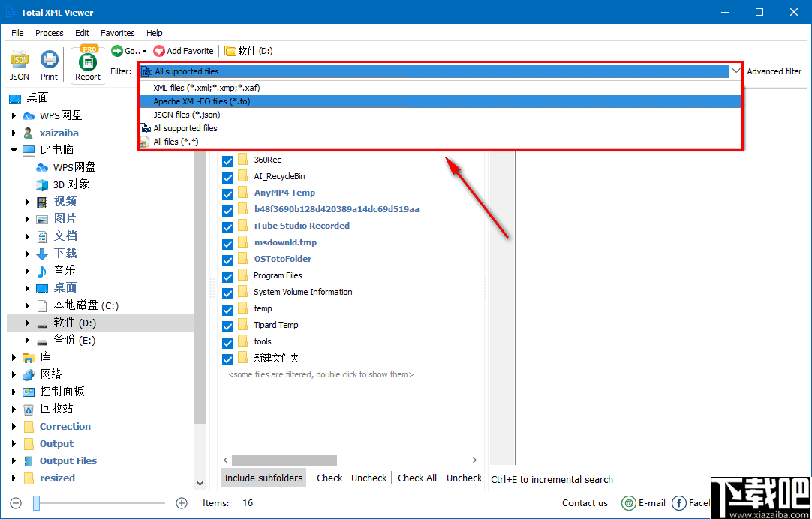Open the Edit menu
Image resolution: width=812 pixels, height=519 pixels.
[x=82, y=32]
